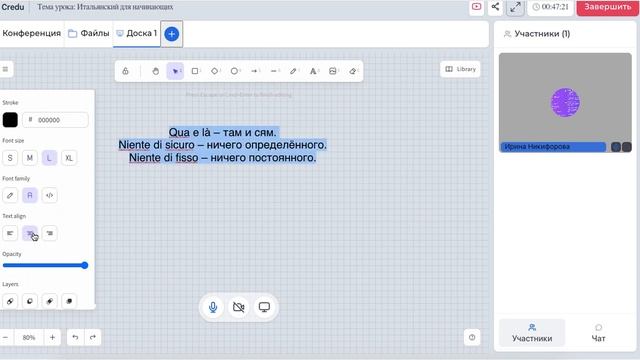Undo the last whiteboard action
Screen dimensions: 640x360
point(75,338)
